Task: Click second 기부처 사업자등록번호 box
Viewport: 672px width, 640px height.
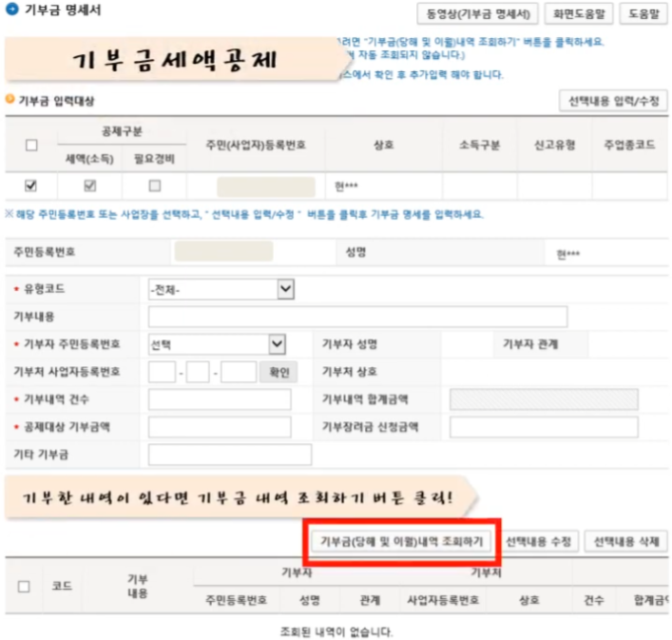Action: pos(198,372)
